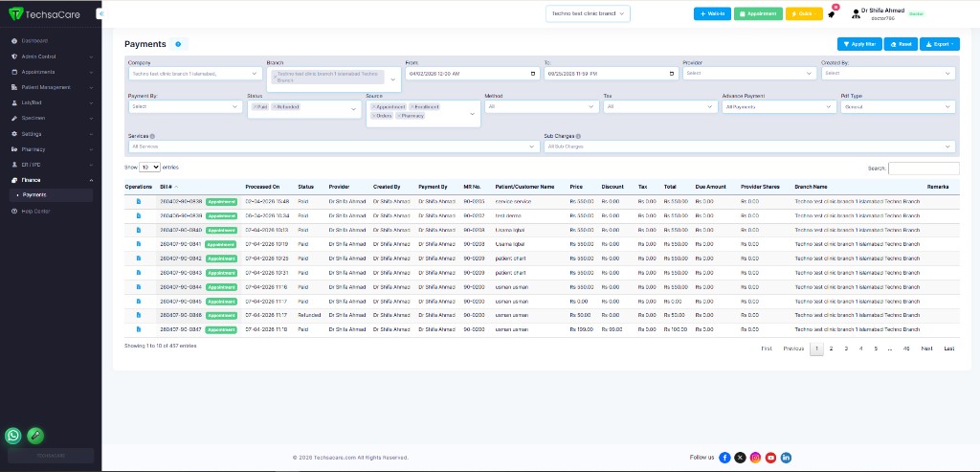Open the Payment By dropdown

pyautogui.click(x=185, y=107)
